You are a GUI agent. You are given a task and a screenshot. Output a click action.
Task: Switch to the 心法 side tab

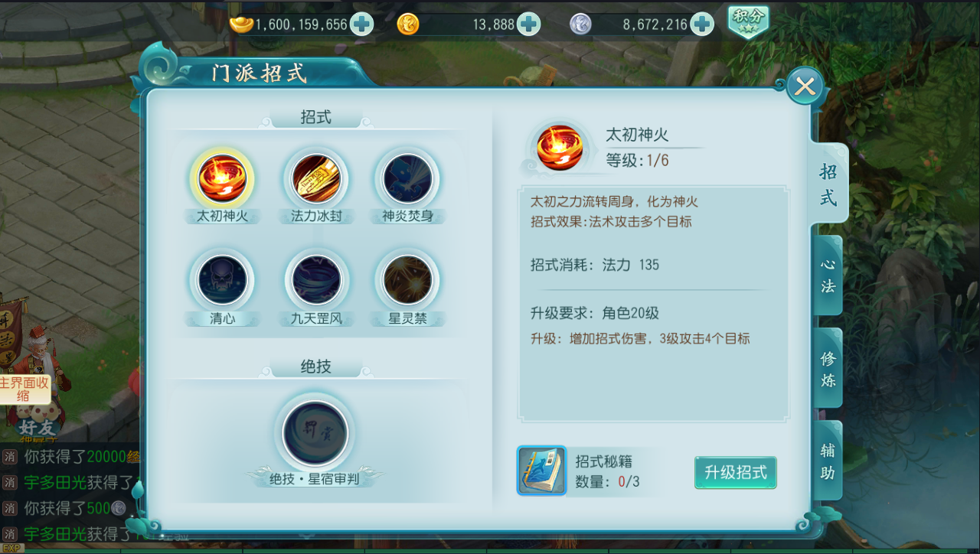(x=827, y=275)
